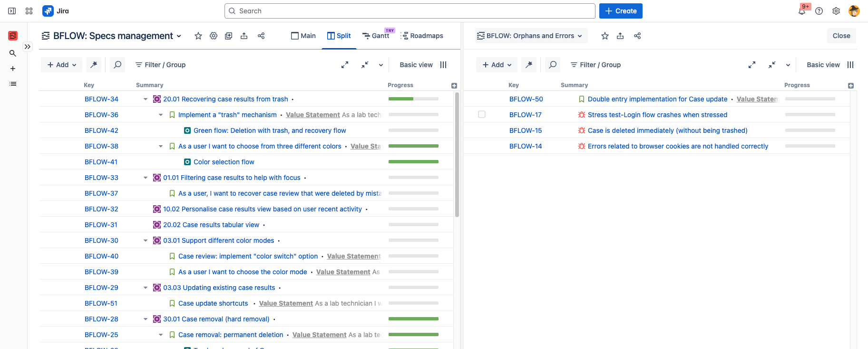868x349 pixels.
Task: Collapse BFLOW-34 Recovering case results row
Action: (x=146, y=99)
